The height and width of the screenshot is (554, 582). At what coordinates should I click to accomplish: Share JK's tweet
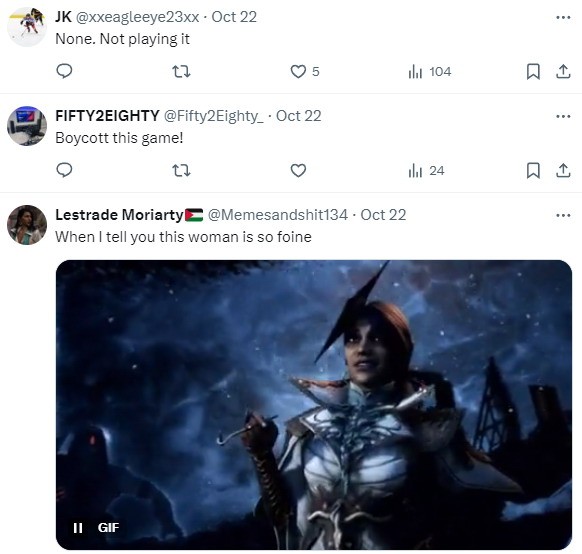pos(563,71)
